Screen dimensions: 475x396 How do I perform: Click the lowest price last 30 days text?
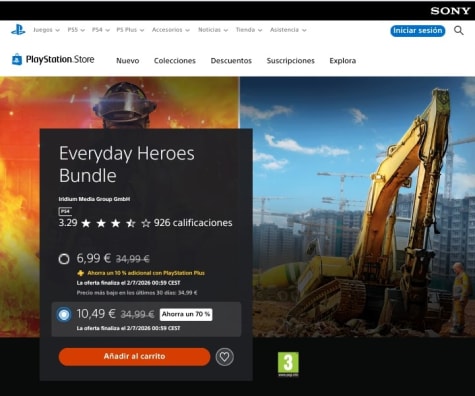[137, 293]
